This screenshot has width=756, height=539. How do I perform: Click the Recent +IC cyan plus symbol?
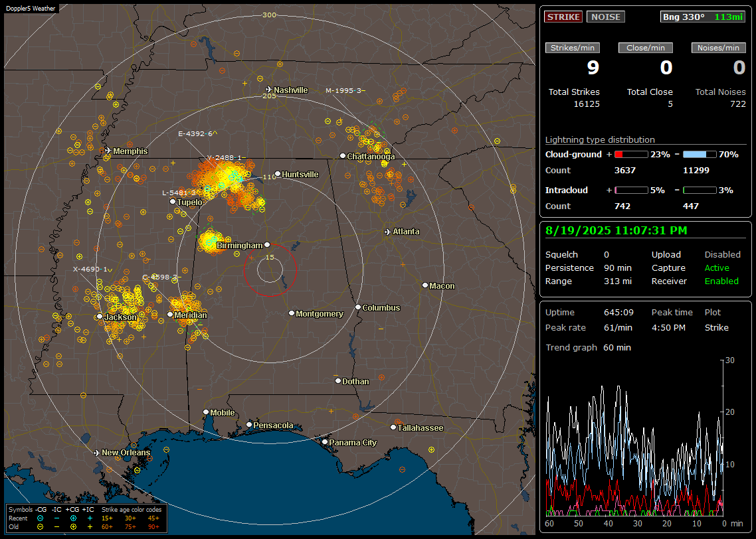tap(90, 518)
